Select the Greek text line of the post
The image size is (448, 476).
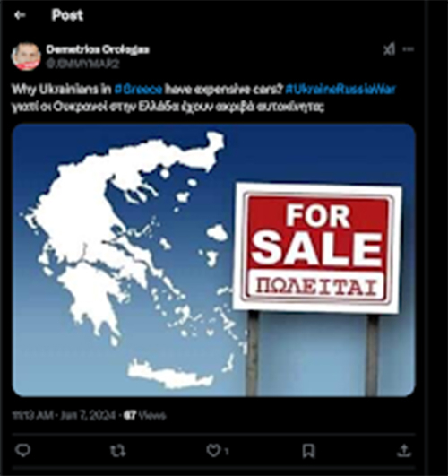168,107
